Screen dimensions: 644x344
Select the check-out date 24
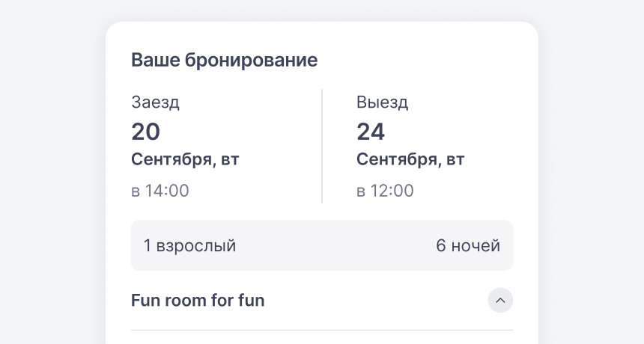coord(371,132)
